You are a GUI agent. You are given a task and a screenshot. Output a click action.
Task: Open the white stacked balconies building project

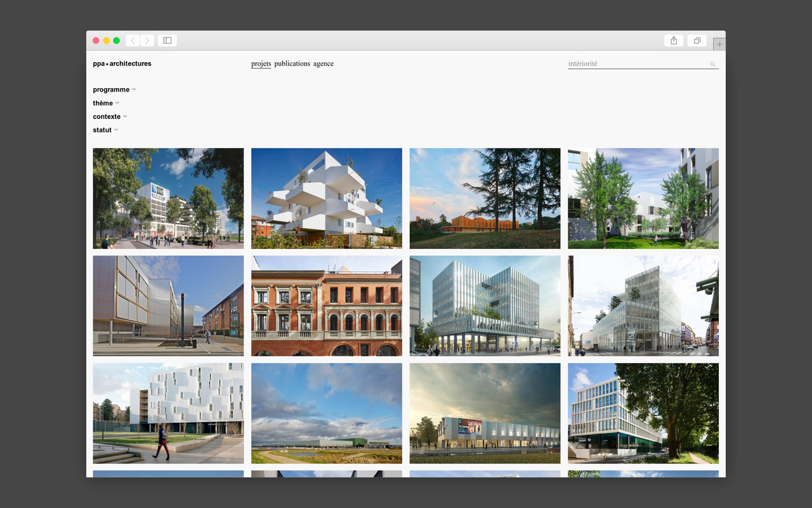[x=326, y=198]
